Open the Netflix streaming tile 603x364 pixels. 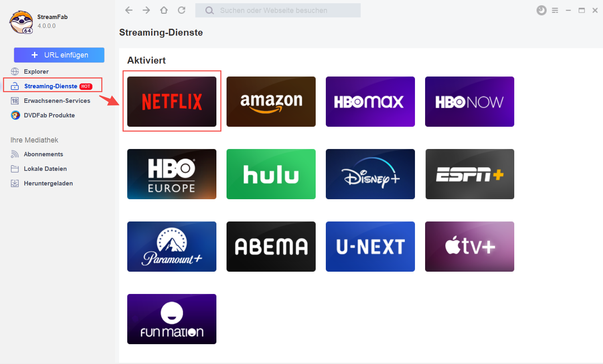[x=172, y=102]
